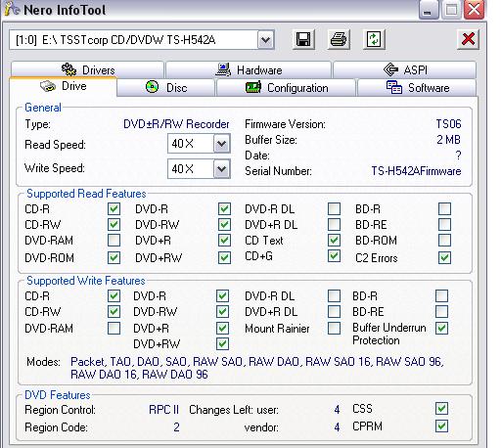501x448 pixels.
Task: Go to the Software tab
Action: 417,87
